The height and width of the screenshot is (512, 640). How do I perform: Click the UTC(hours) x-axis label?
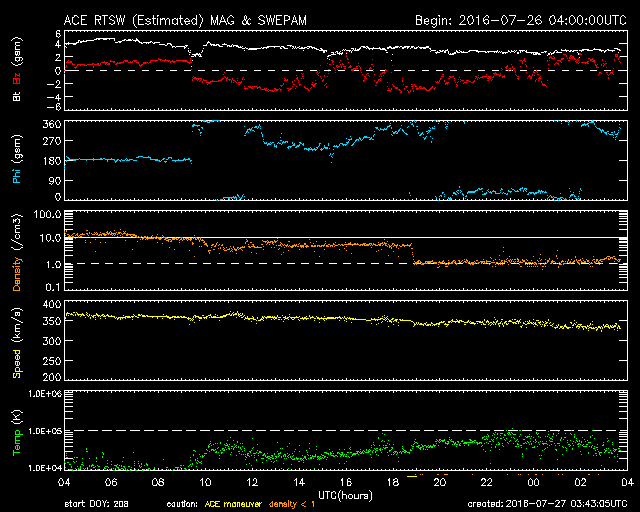pyautogui.click(x=345, y=494)
